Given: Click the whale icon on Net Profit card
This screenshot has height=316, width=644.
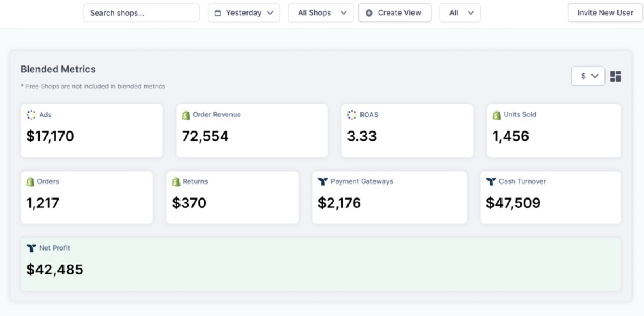Looking at the screenshot, I should (31, 248).
